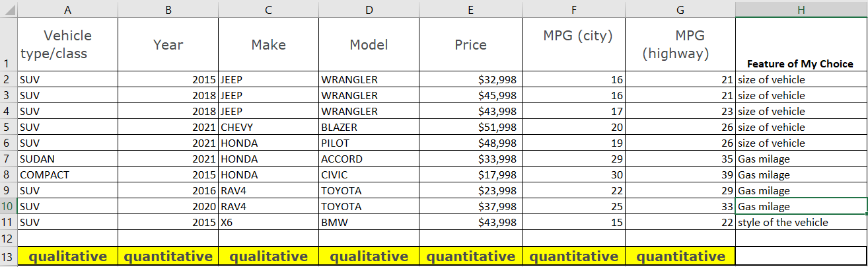Select row 13 header
The image size is (868, 267).
point(9,256)
